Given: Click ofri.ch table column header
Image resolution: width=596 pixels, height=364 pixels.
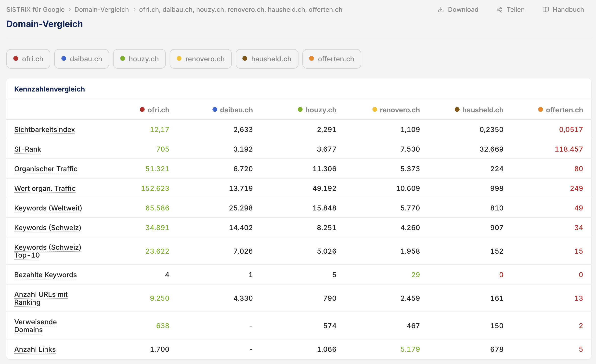Looking at the screenshot, I should pyautogui.click(x=155, y=110).
